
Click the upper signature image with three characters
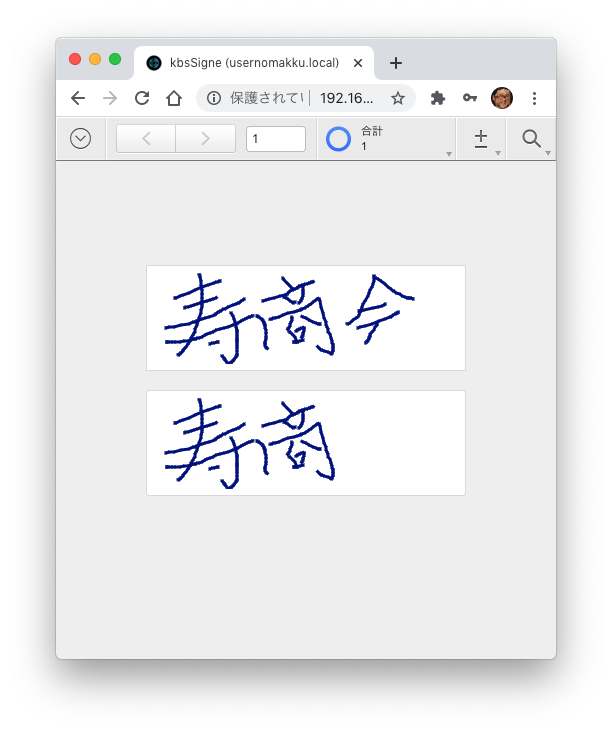(306, 318)
